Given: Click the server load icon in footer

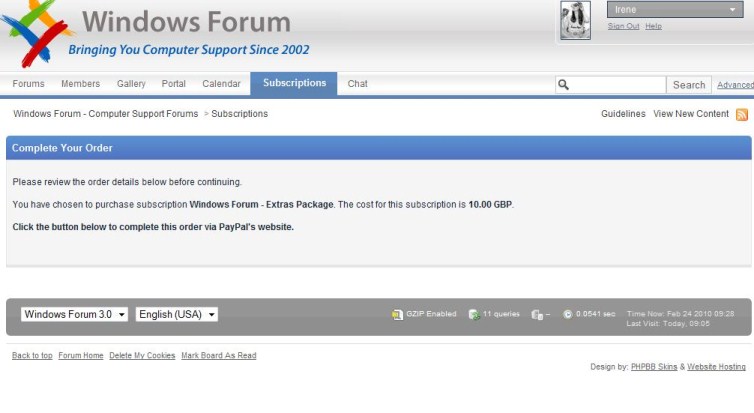Looking at the screenshot, I should tap(537, 314).
